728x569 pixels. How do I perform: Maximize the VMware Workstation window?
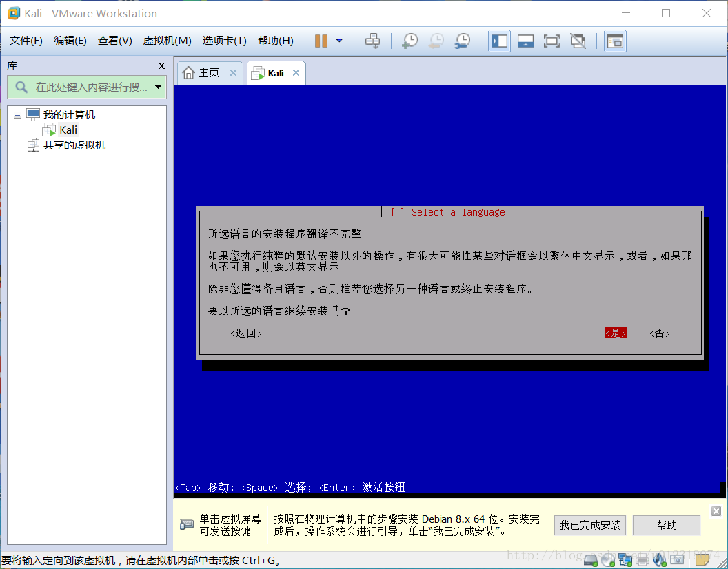(x=666, y=13)
